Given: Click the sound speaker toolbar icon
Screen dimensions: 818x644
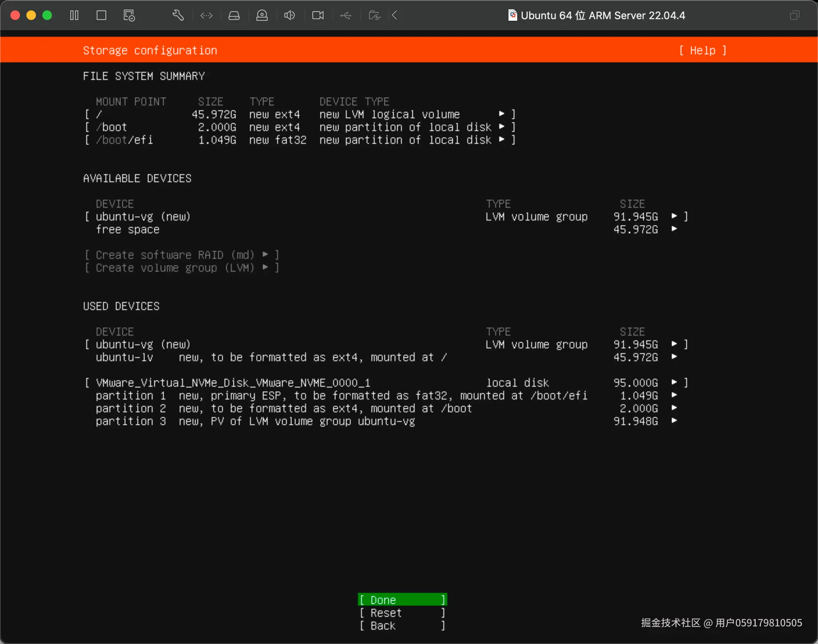Looking at the screenshot, I should tap(290, 16).
